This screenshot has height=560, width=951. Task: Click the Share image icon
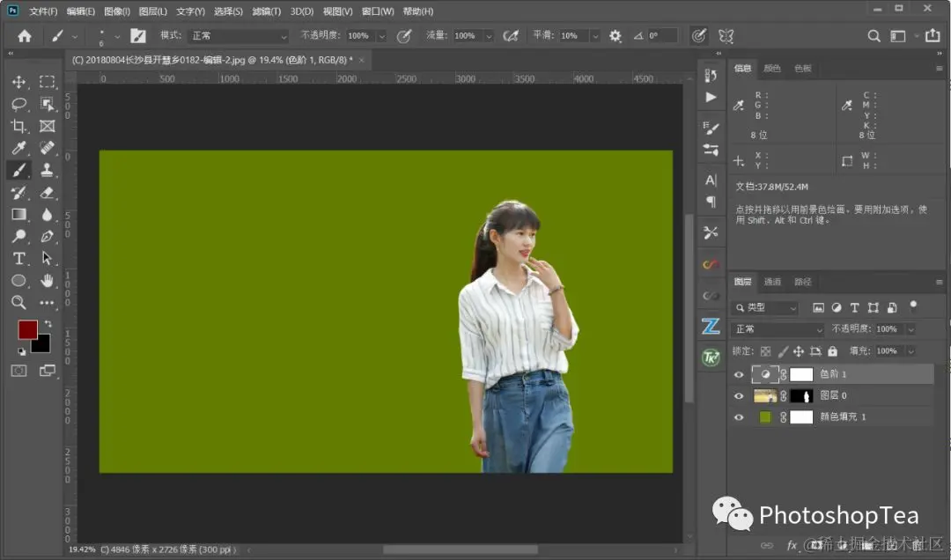(x=933, y=36)
